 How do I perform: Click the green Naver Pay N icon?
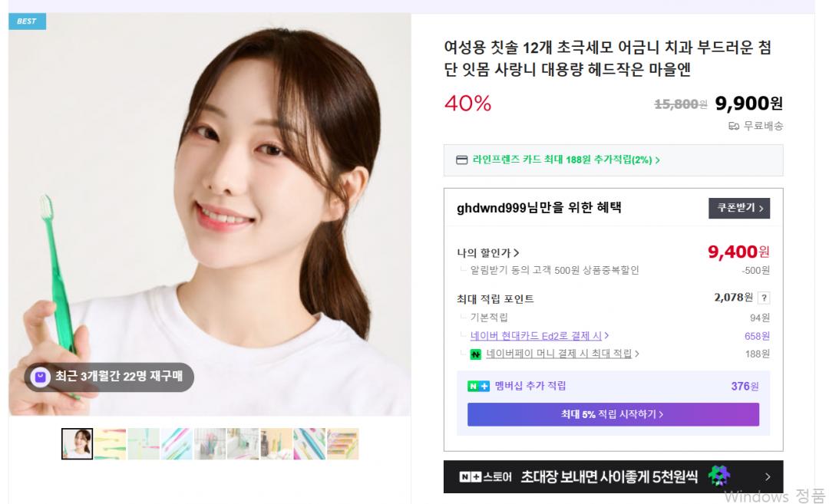click(475, 354)
